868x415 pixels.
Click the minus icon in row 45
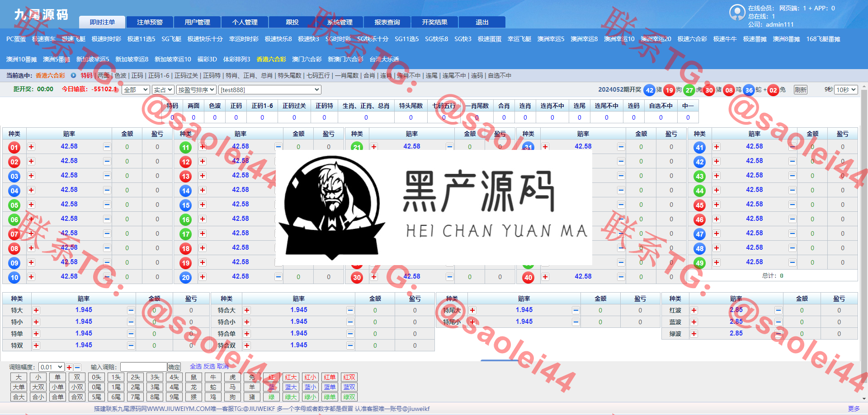793,205
